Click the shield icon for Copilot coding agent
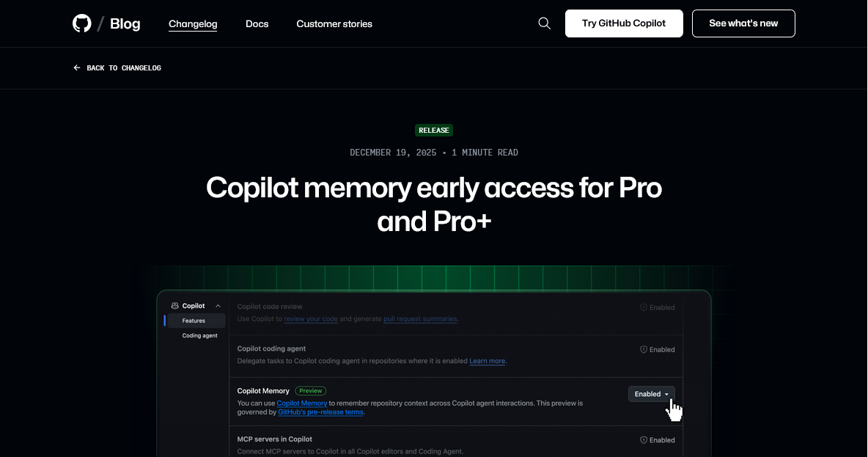 (x=644, y=350)
